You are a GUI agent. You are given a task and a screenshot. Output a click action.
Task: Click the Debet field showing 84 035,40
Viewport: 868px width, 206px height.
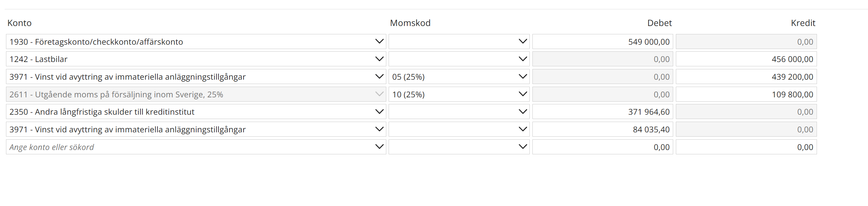602,129
